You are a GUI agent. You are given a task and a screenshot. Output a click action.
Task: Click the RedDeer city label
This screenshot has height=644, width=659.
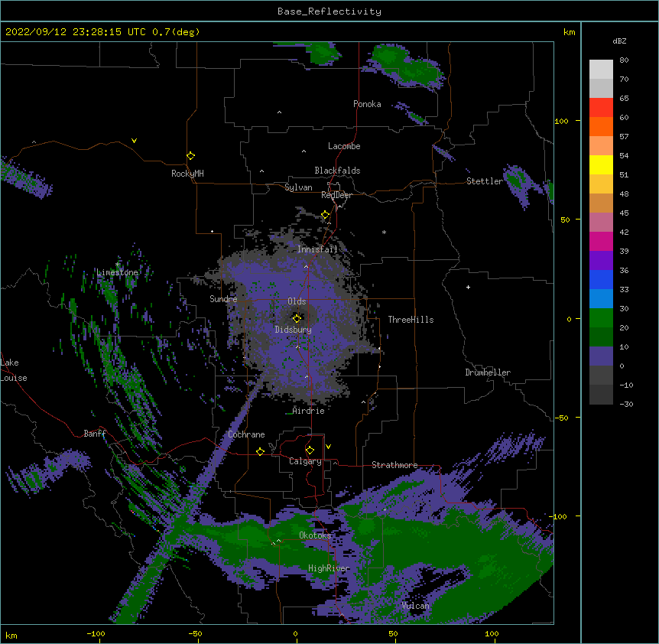pos(336,195)
